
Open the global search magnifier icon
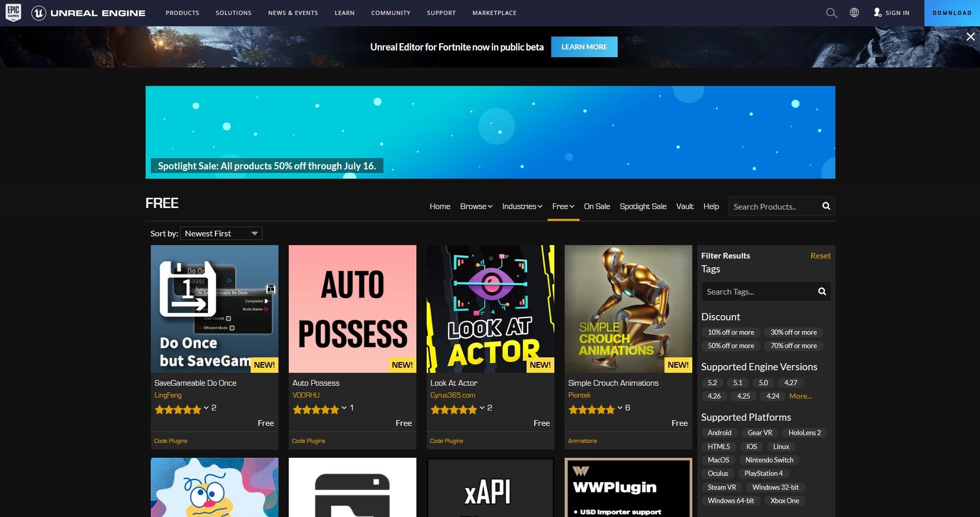831,13
